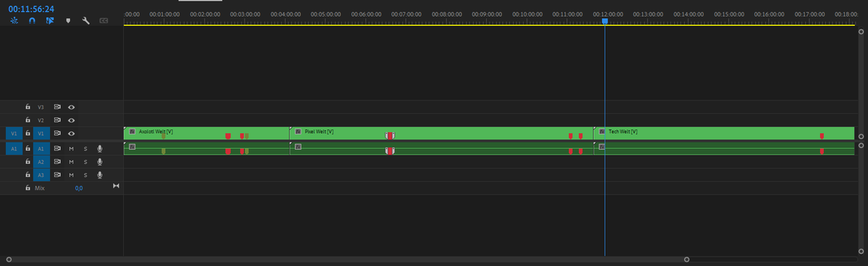The width and height of the screenshot is (868, 266).
Task: Click the playhead timecode 00:11:56:24
Action: 32,9
